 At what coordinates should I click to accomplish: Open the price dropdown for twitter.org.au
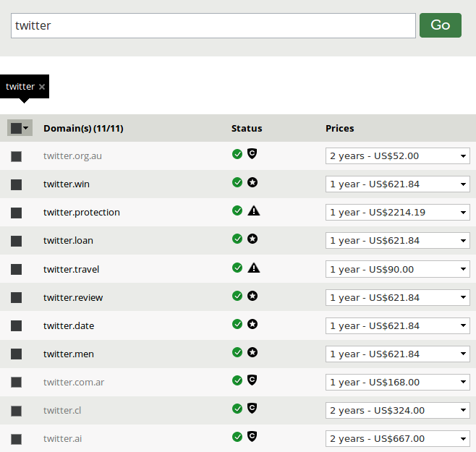tap(398, 155)
